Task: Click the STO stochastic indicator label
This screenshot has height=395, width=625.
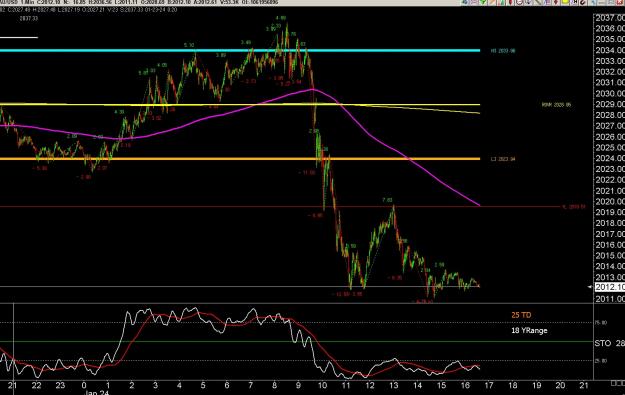Action: 603,343
